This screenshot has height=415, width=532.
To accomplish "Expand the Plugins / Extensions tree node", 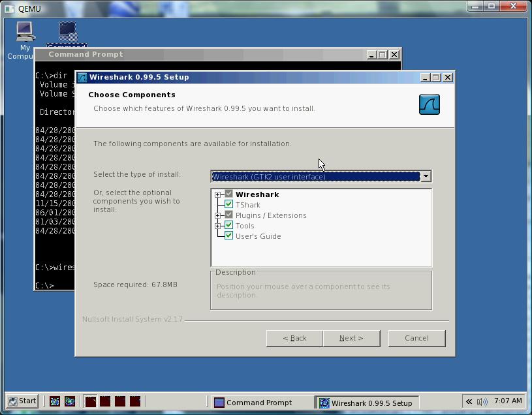I will pyautogui.click(x=218, y=215).
